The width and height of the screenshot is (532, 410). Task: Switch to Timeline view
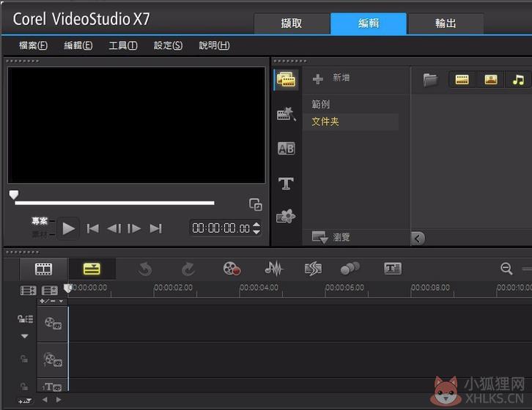(x=92, y=269)
